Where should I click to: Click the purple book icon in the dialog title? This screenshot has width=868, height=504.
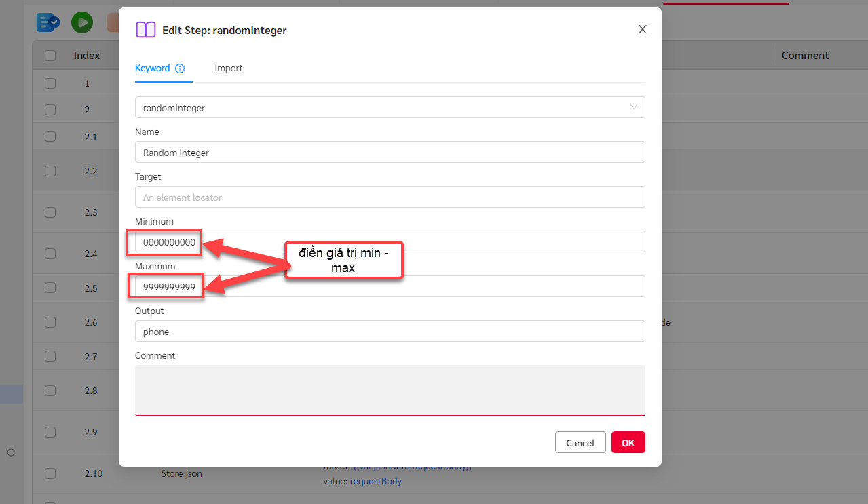click(x=146, y=30)
